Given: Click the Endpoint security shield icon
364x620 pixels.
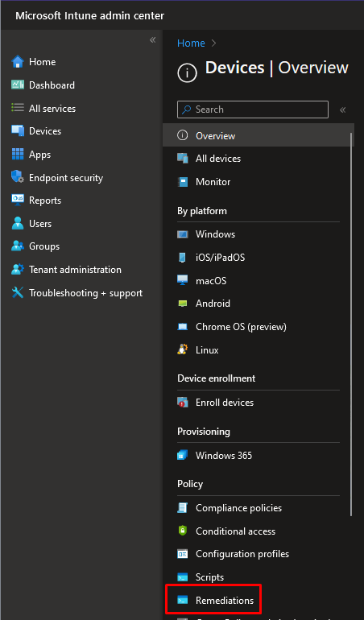Looking at the screenshot, I should (x=18, y=177).
